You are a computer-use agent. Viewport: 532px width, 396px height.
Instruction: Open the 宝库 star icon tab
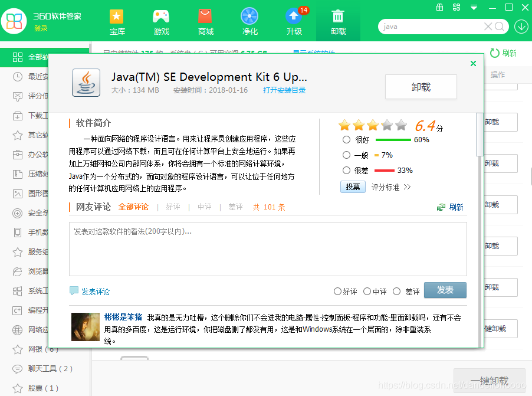(x=117, y=22)
